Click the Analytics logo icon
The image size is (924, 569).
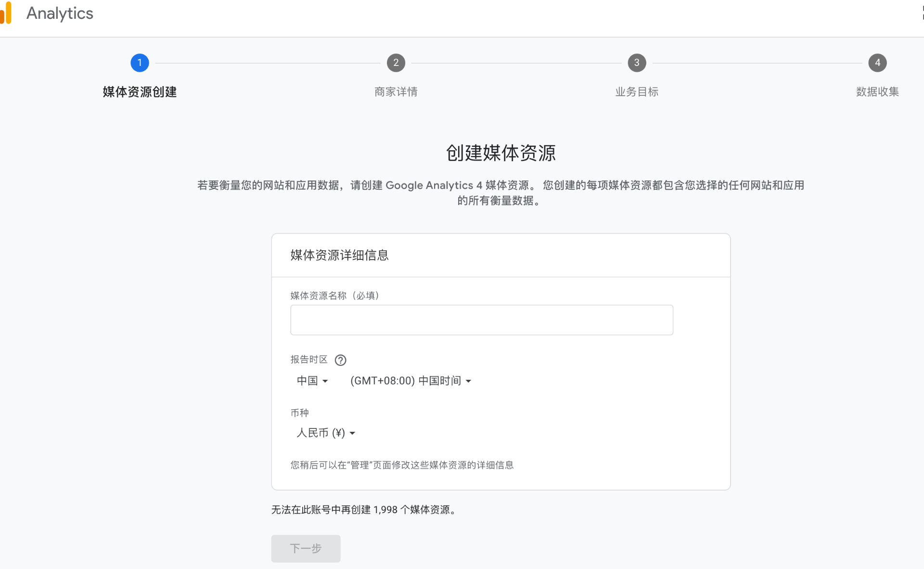pos(6,13)
